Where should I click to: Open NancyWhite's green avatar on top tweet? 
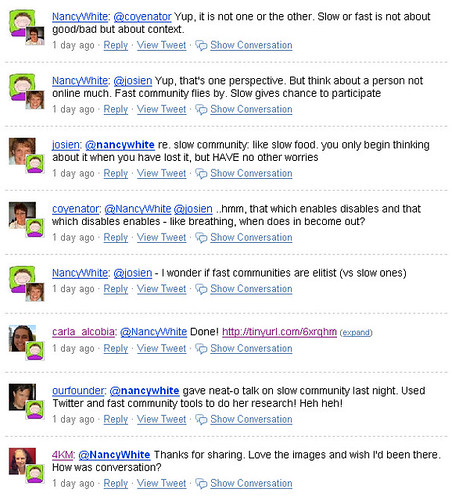pos(22,23)
